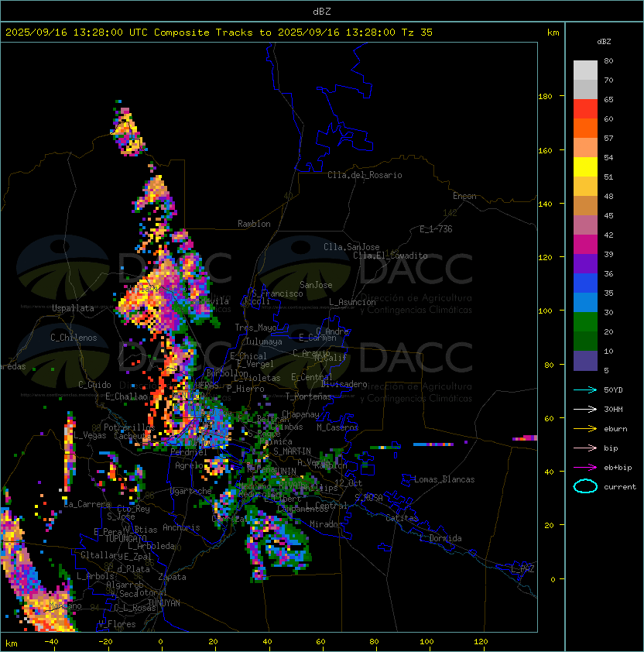Click the magenta 39–42 dBZ swatch
Viewport: 644px width, 652px height.
point(585,244)
